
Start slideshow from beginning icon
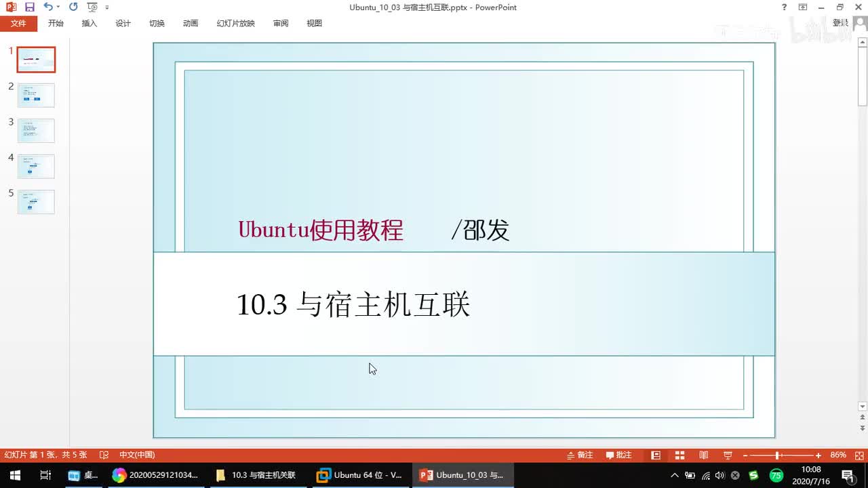coord(92,7)
